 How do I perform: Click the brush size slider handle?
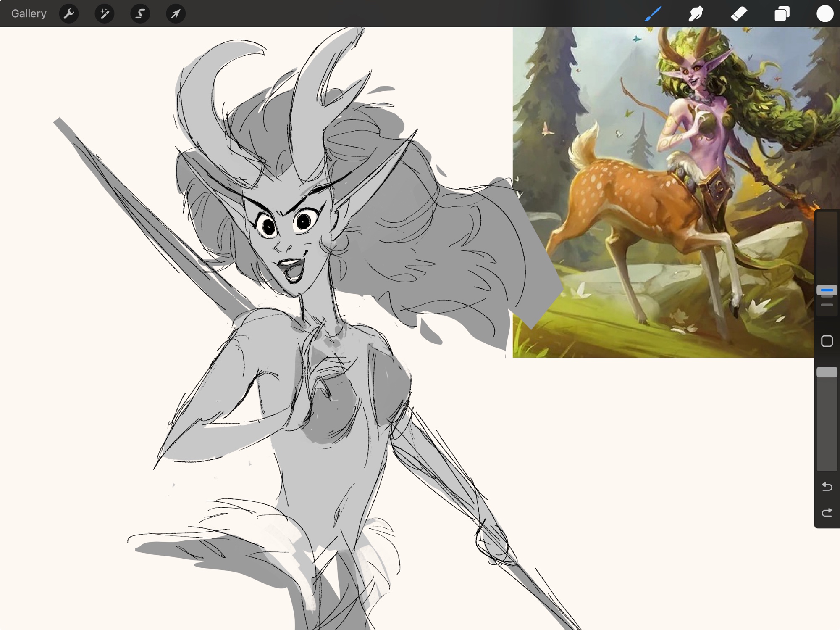[x=827, y=290]
